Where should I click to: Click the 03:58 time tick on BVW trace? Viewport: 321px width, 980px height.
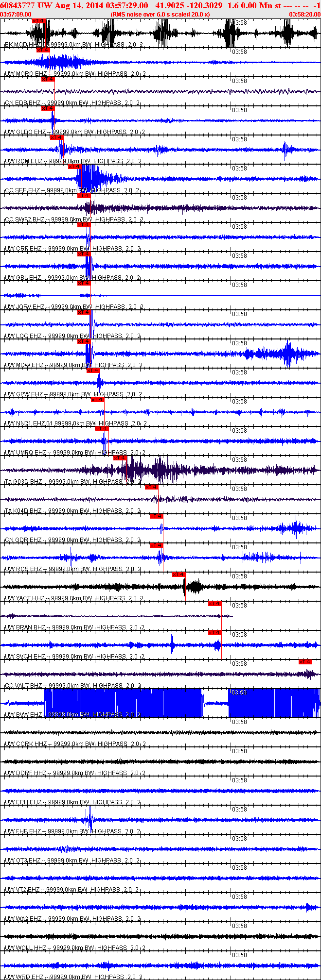(239, 693)
